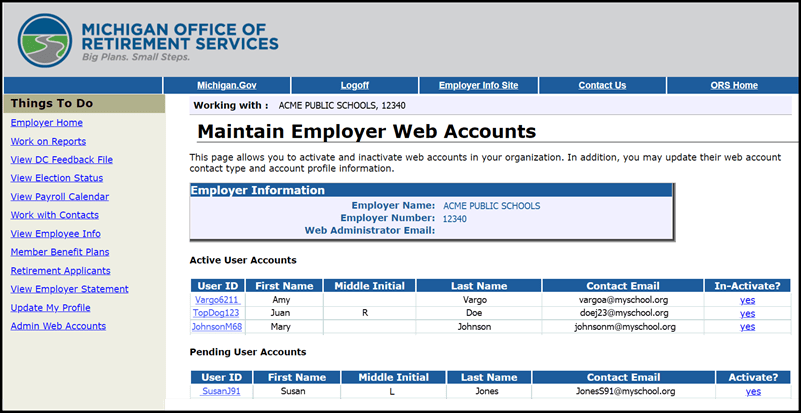Click Logoff in the top navigation bar
The height and width of the screenshot is (413, 801).
[354, 85]
